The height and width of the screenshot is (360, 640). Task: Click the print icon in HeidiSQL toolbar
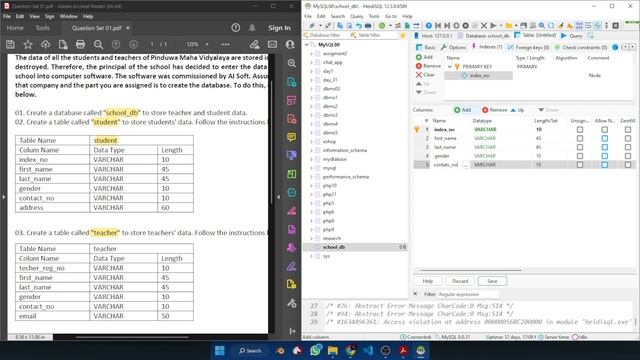tap(368, 25)
